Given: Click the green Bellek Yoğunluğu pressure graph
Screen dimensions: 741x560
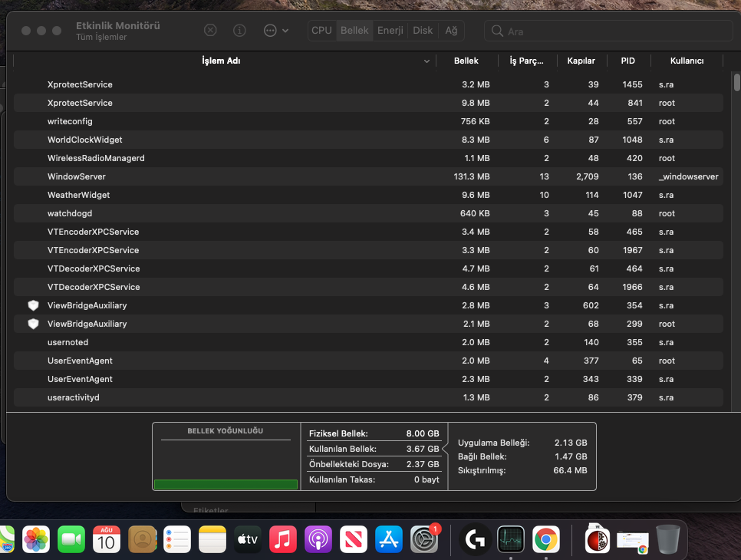Looking at the screenshot, I should coord(226,484).
